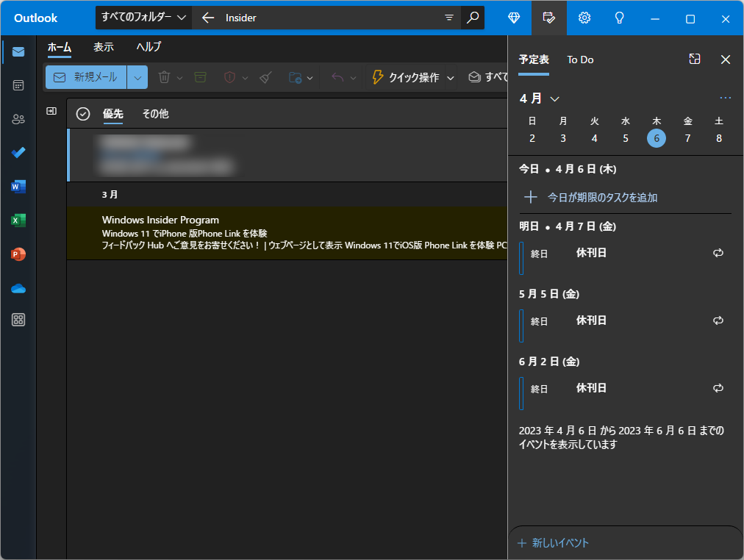Launch Excel from the sidebar
The height and width of the screenshot is (560, 744).
[18, 220]
